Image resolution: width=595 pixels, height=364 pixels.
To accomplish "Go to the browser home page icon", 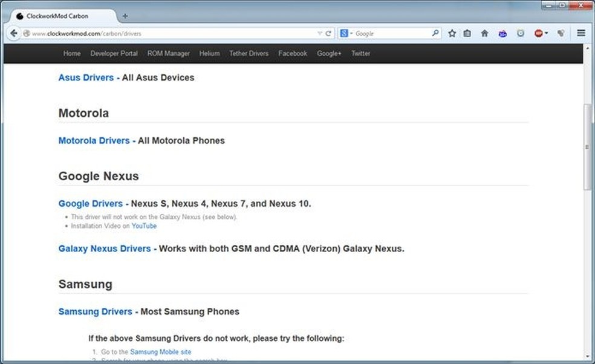I will (484, 34).
